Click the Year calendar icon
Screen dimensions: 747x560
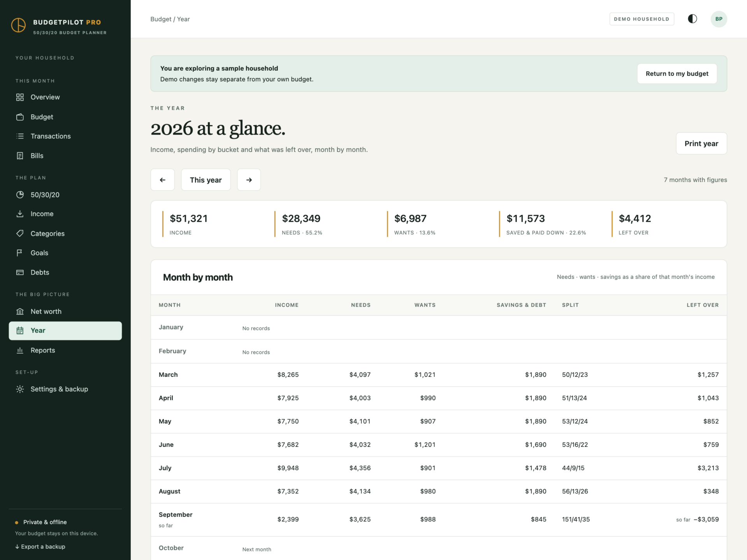tap(20, 331)
